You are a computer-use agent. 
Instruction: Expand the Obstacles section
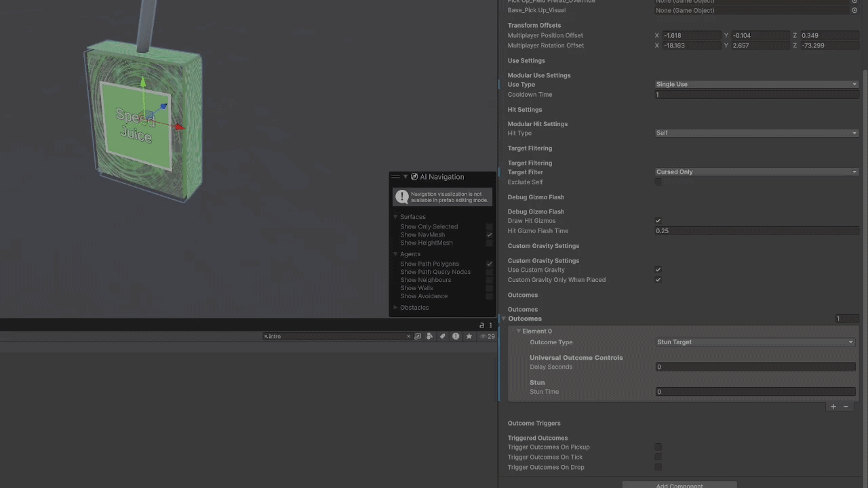click(395, 308)
